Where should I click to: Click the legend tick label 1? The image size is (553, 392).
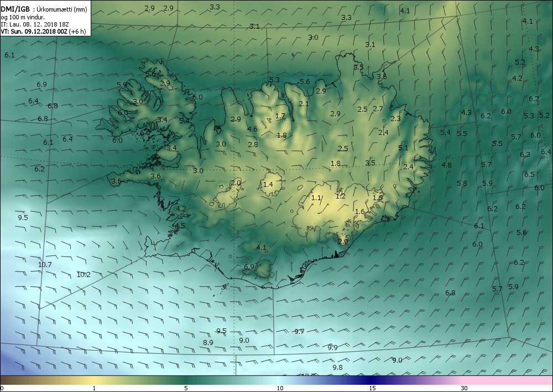pyautogui.click(x=94, y=388)
